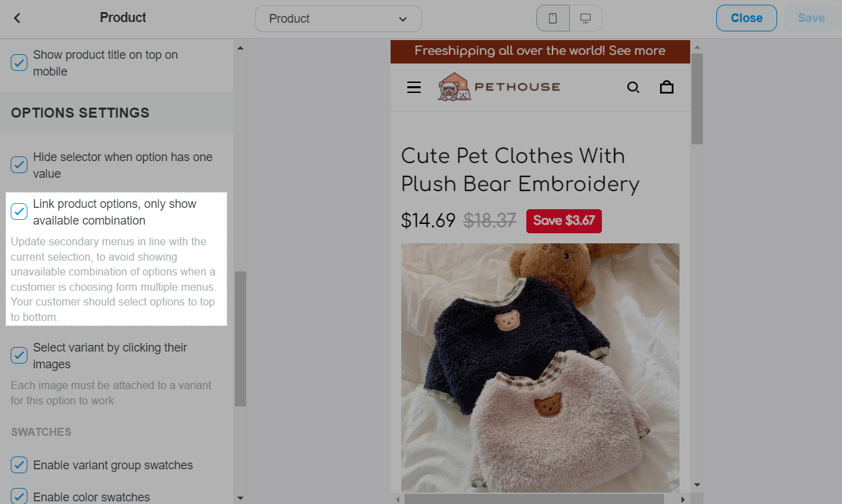This screenshot has height=504, width=842.
Task: Open the shopping bag cart icon
Action: pos(667,87)
